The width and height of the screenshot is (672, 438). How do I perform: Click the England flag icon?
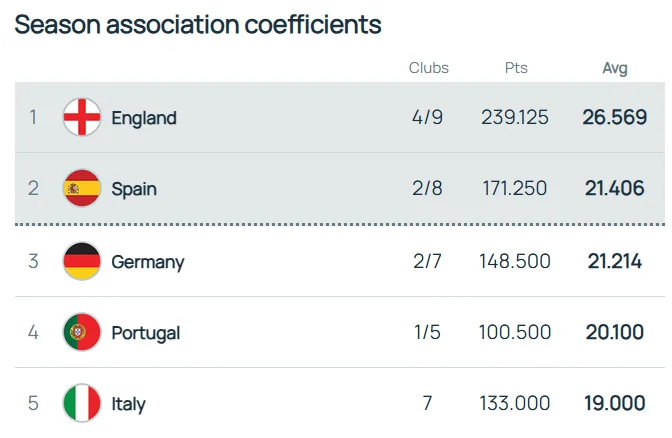[x=82, y=117]
